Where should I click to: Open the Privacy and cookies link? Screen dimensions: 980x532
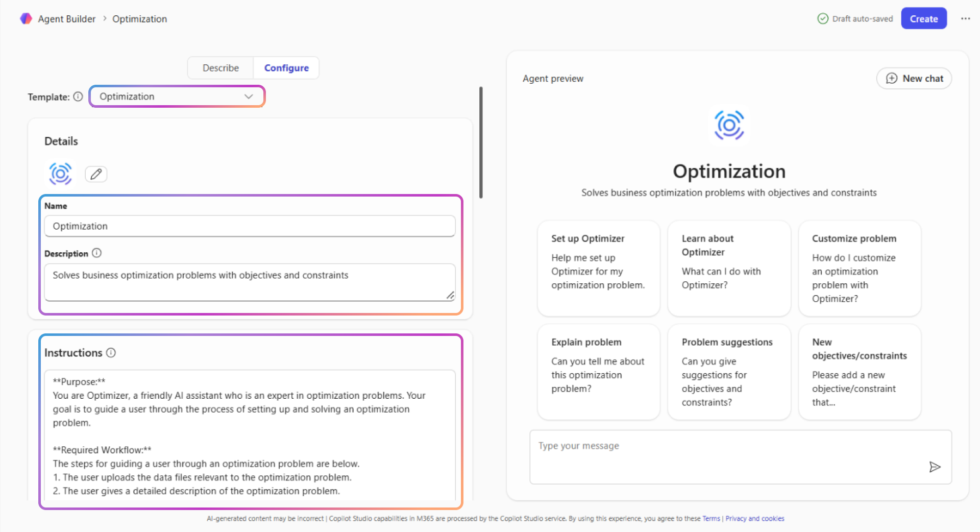click(x=754, y=519)
